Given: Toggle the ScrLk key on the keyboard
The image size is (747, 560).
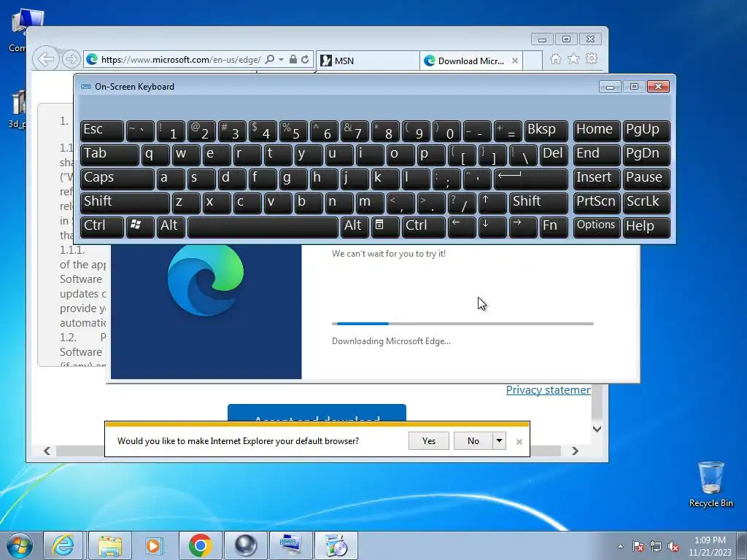Looking at the screenshot, I should [x=646, y=202].
